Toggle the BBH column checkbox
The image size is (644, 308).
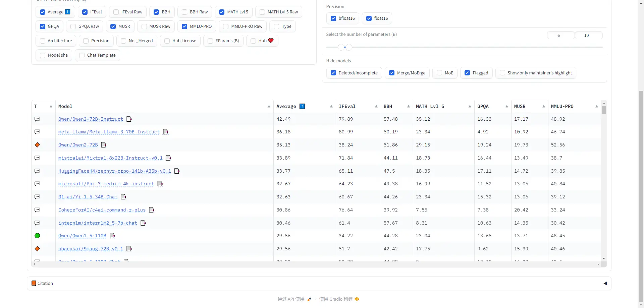point(156,12)
